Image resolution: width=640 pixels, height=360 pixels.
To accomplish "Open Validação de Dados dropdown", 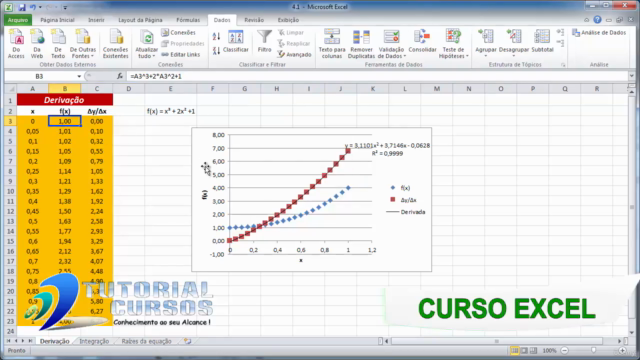I will 391,44.
